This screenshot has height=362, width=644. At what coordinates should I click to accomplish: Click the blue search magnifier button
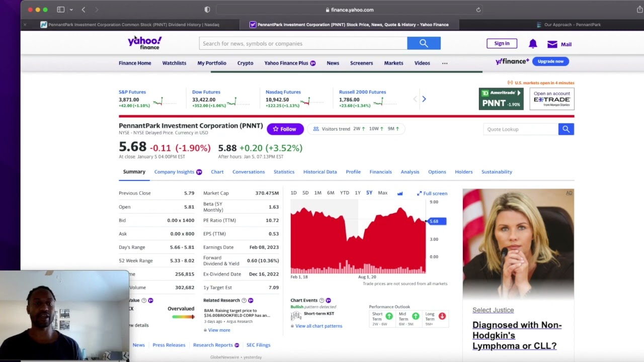click(424, 43)
